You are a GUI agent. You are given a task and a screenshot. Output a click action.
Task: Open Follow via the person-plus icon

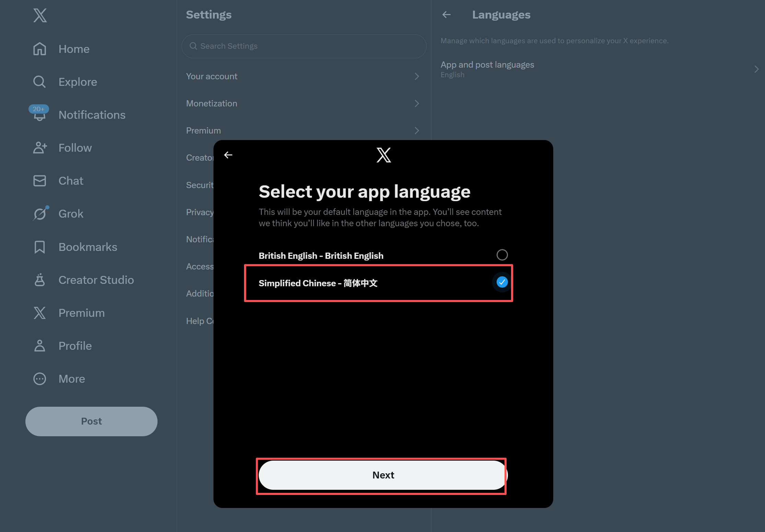39,148
